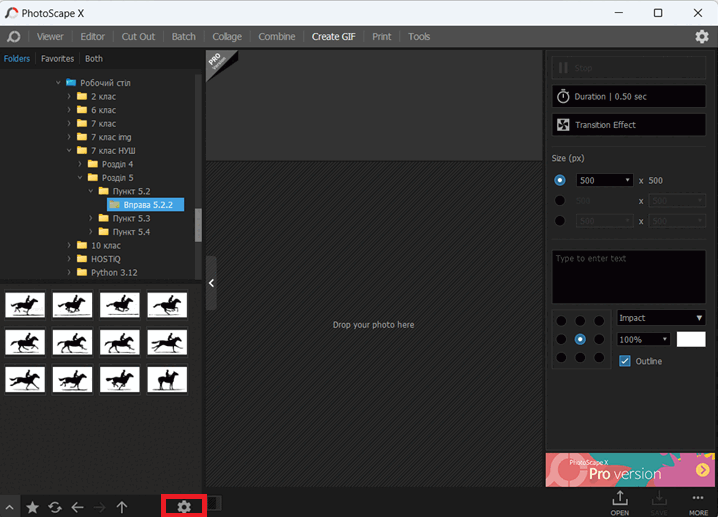Select the first 500 x 500 size radio
This screenshot has width=718, height=517.
point(560,180)
